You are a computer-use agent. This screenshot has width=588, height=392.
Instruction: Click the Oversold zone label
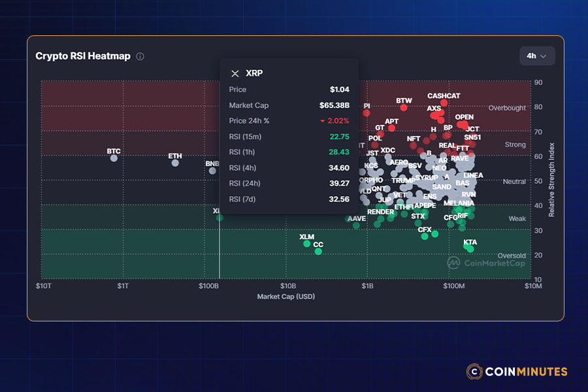pos(512,255)
